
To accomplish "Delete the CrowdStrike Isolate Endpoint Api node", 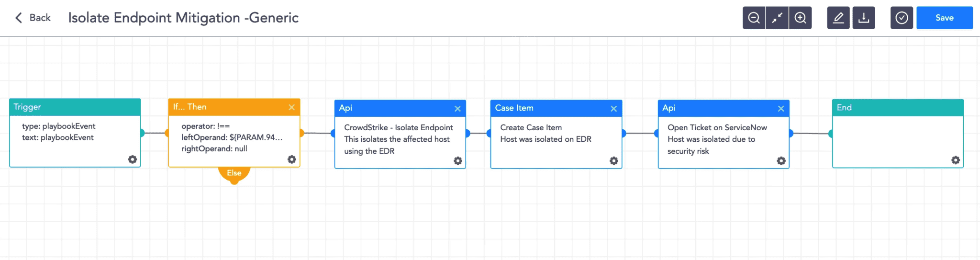I will click(x=457, y=109).
